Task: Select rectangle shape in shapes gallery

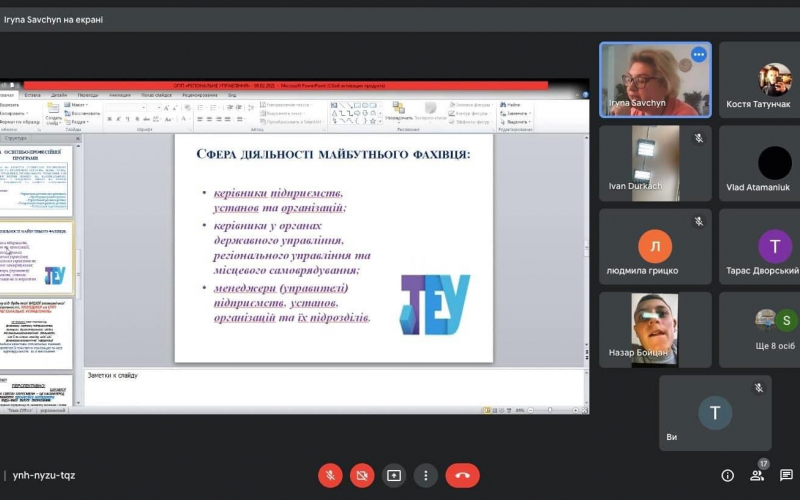Action: (357, 105)
